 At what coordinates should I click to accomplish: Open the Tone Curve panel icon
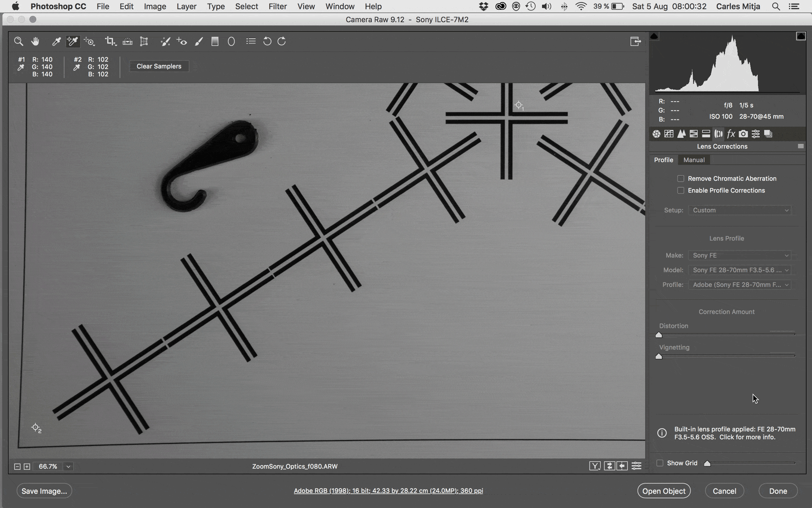(669, 134)
